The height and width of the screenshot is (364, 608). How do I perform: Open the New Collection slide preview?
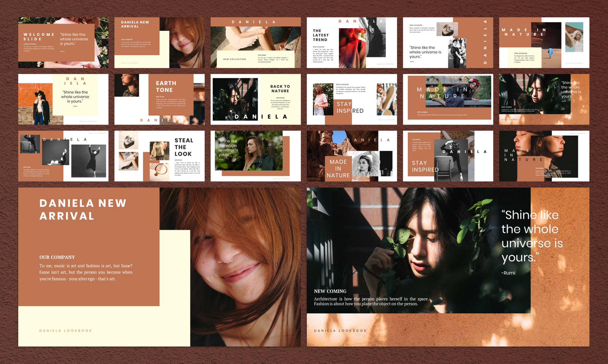coord(255,42)
